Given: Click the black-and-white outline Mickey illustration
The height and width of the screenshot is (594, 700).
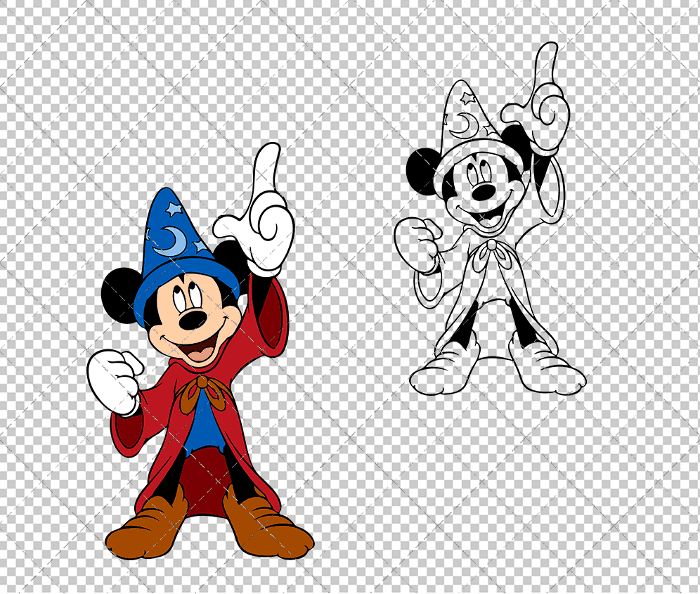Looking at the screenshot, I should click(x=490, y=219).
